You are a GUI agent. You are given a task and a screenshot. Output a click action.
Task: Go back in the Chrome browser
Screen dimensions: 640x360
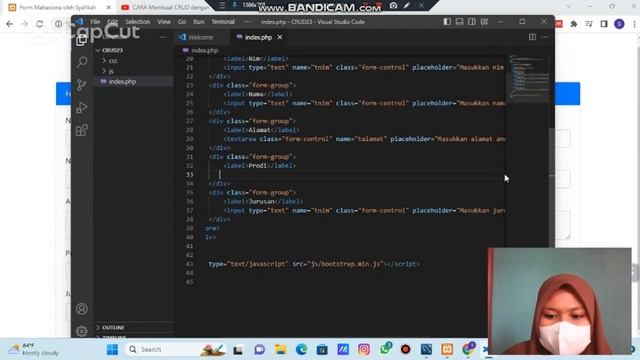click(9, 24)
